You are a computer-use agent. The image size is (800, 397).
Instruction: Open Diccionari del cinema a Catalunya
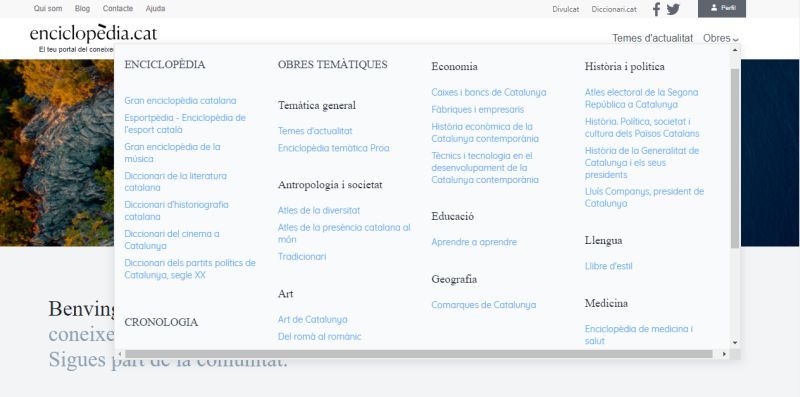(172, 240)
